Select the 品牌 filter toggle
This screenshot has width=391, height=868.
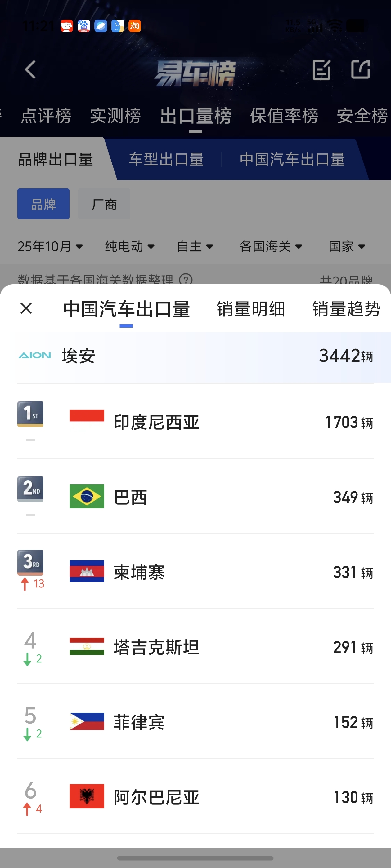(43, 204)
